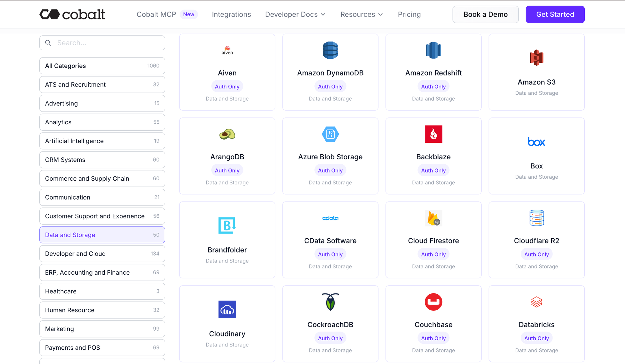This screenshot has width=625, height=364.
Task: Click the Azure Blob Storage hexagon icon
Action: pyautogui.click(x=330, y=134)
